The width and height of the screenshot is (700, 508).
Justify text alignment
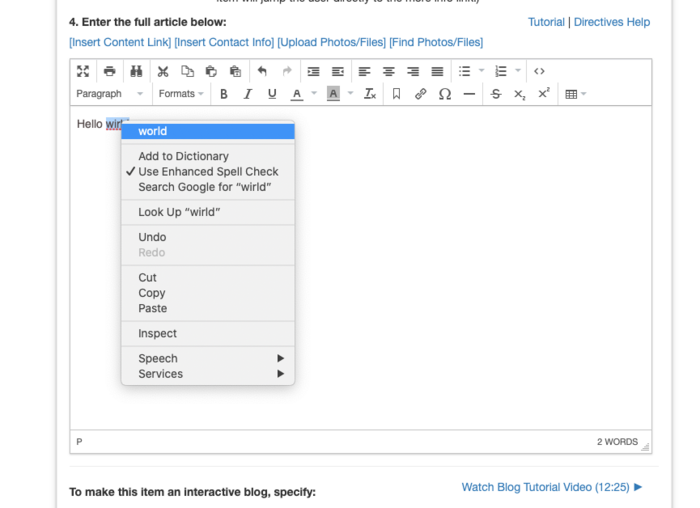click(438, 71)
